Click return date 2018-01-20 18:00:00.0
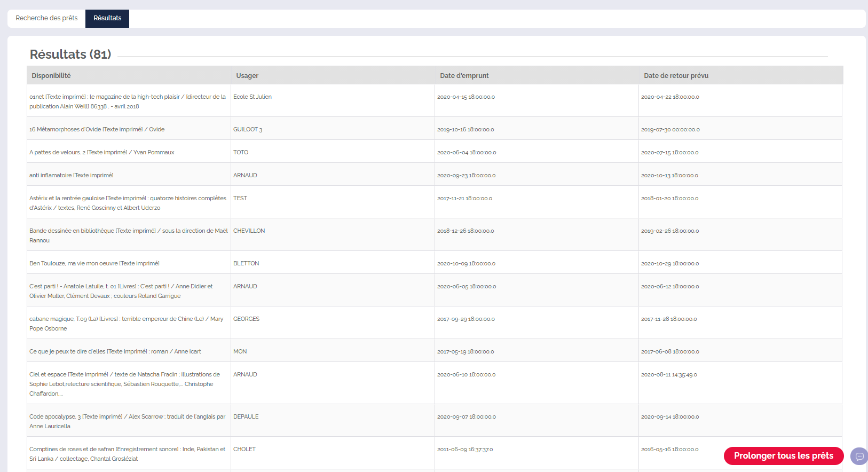The width and height of the screenshot is (868, 472). pos(669,198)
